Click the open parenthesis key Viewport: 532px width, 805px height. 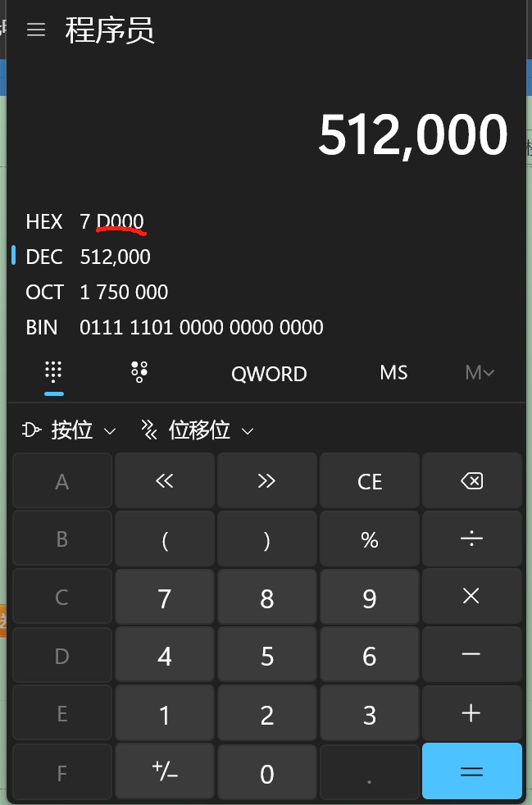164,539
